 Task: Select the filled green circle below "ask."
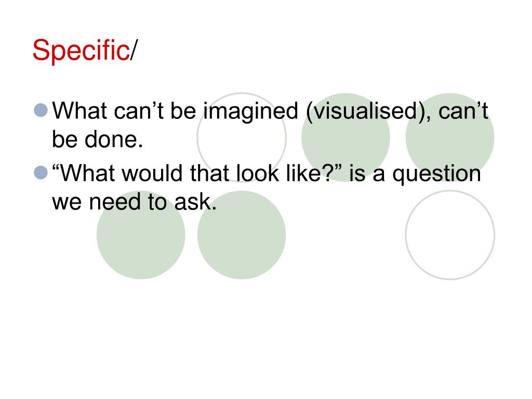(x=242, y=235)
